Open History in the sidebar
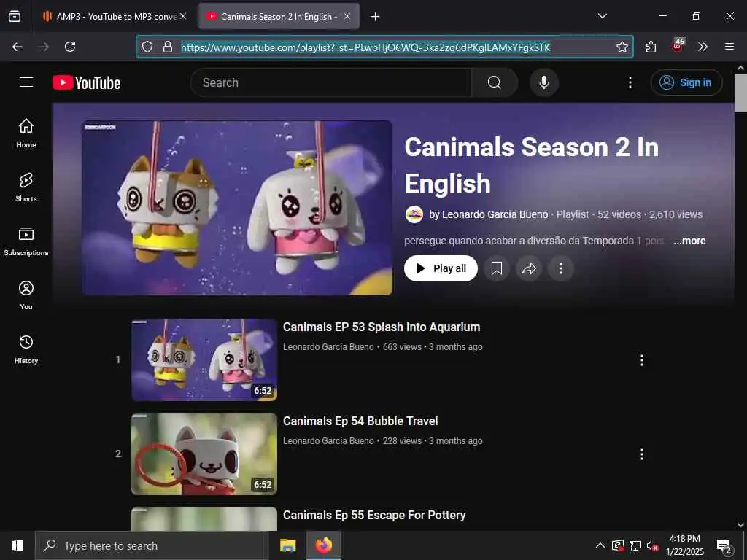This screenshot has height=560, width=747. pos(26,349)
